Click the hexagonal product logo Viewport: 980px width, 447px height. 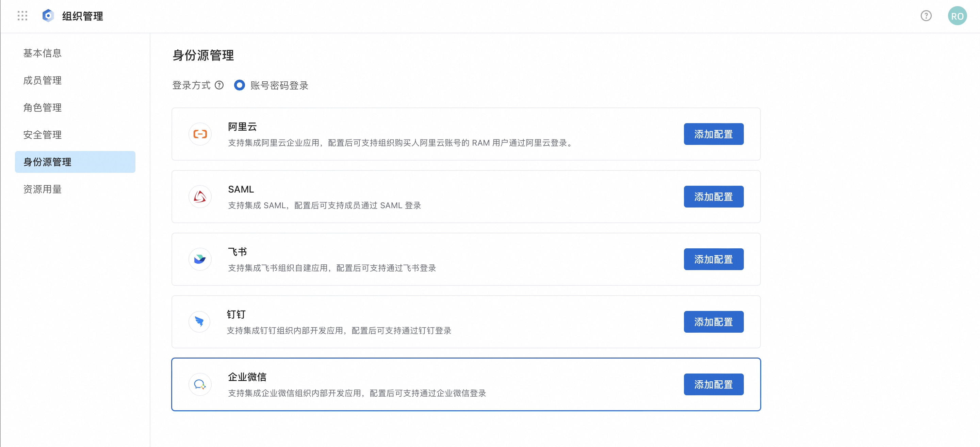click(x=48, y=16)
